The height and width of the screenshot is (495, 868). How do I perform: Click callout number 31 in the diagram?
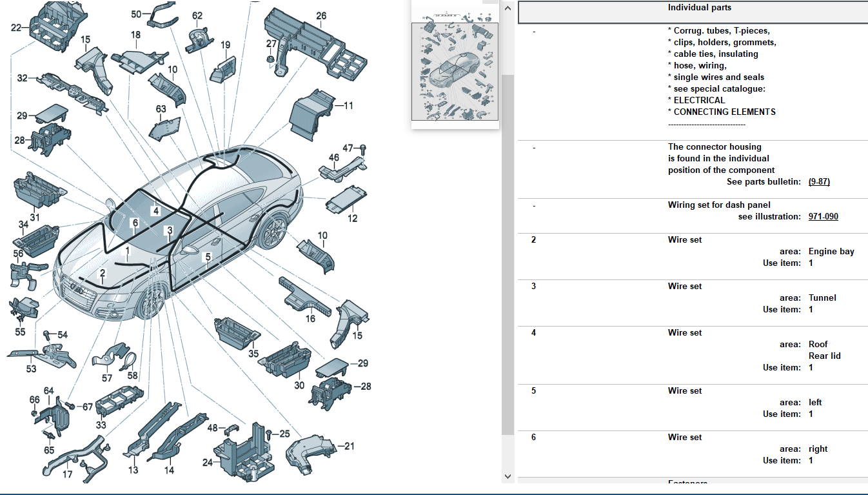(34, 217)
